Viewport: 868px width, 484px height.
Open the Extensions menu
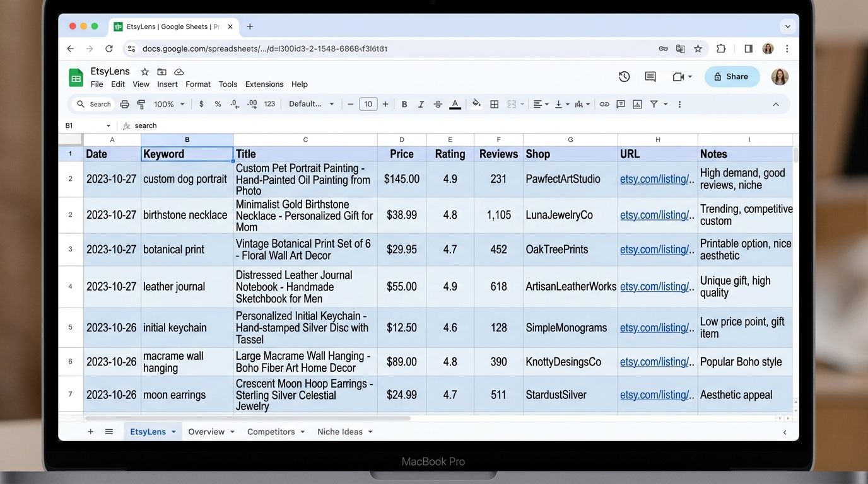264,84
